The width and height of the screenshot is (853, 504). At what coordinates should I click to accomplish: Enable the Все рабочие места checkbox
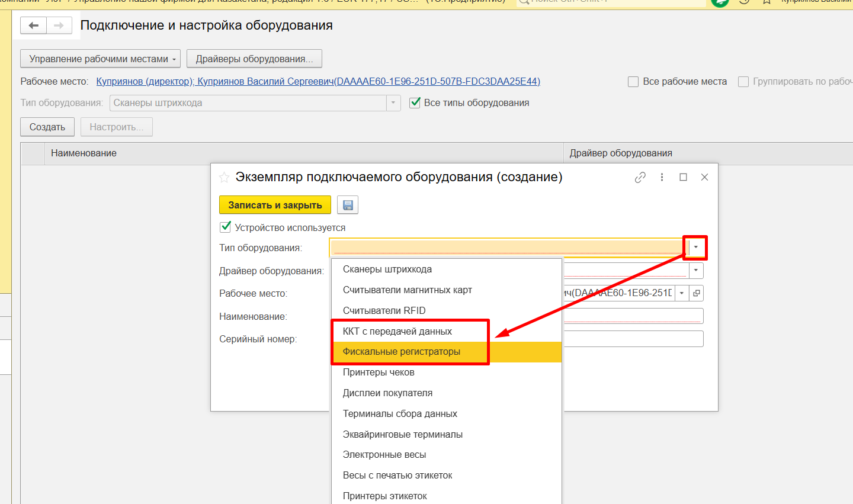point(633,82)
